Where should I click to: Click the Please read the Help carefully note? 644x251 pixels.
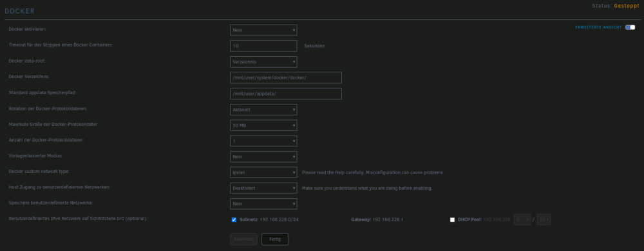(373, 172)
